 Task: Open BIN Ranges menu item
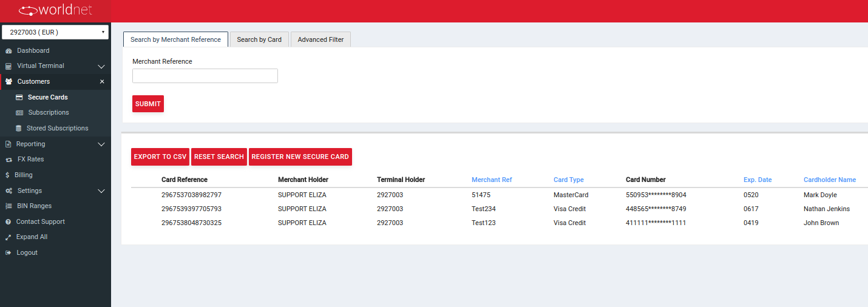(35, 206)
